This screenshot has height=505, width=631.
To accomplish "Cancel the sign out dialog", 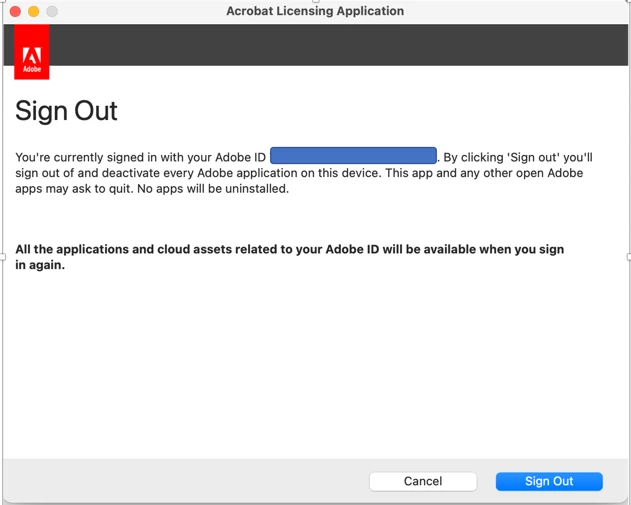I will [x=423, y=481].
